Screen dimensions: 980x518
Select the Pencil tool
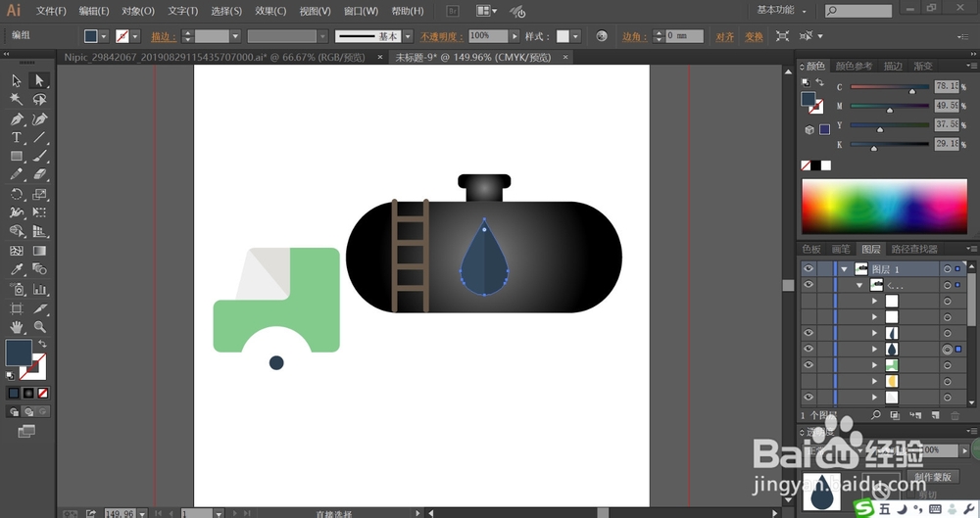pos(17,175)
